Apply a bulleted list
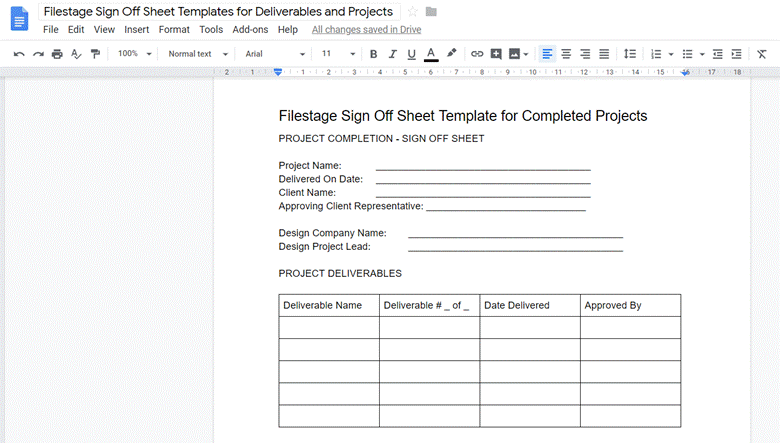 [x=687, y=54]
